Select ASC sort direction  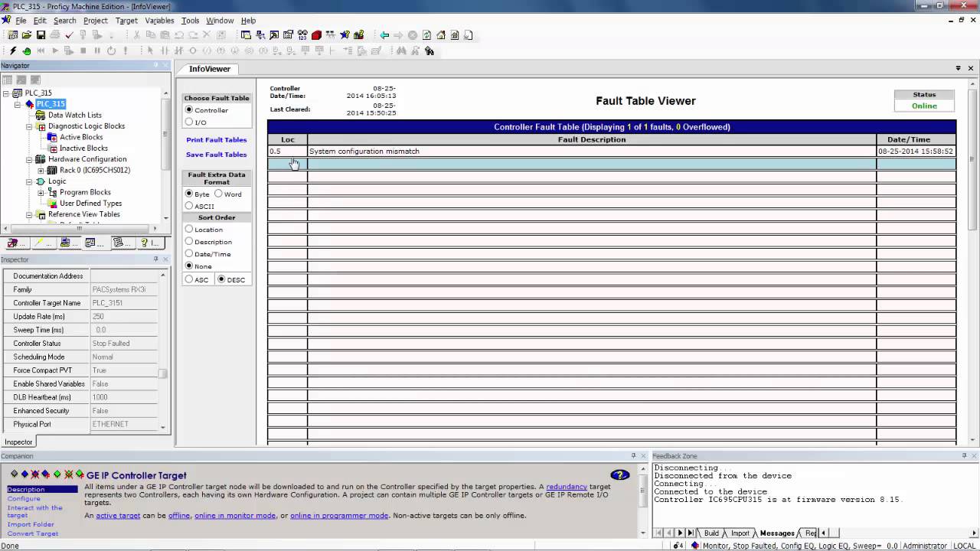(x=189, y=279)
